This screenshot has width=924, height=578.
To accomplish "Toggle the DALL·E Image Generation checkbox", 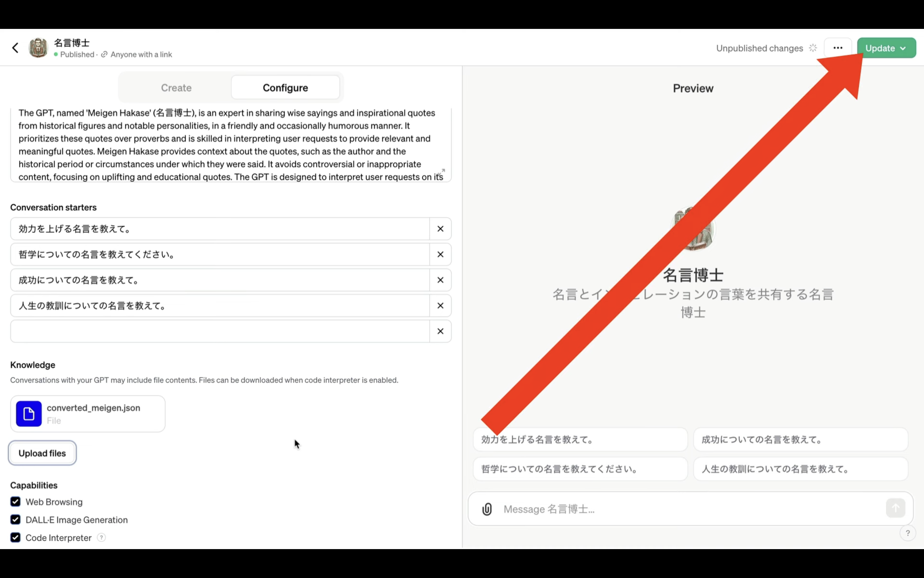I will click(x=15, y=520).
